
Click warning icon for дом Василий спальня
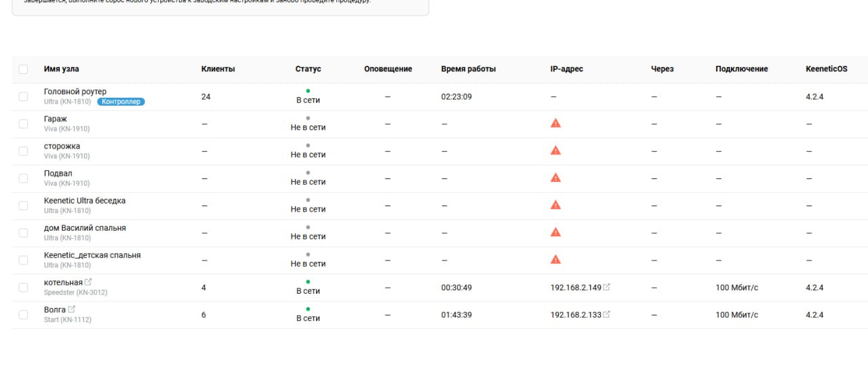555,231
